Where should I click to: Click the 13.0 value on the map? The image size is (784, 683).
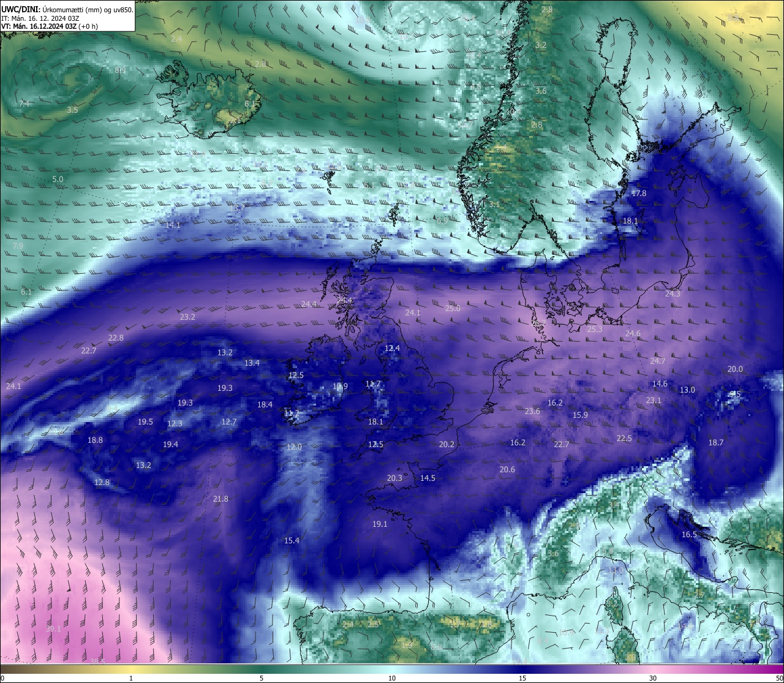pos(687,390)
